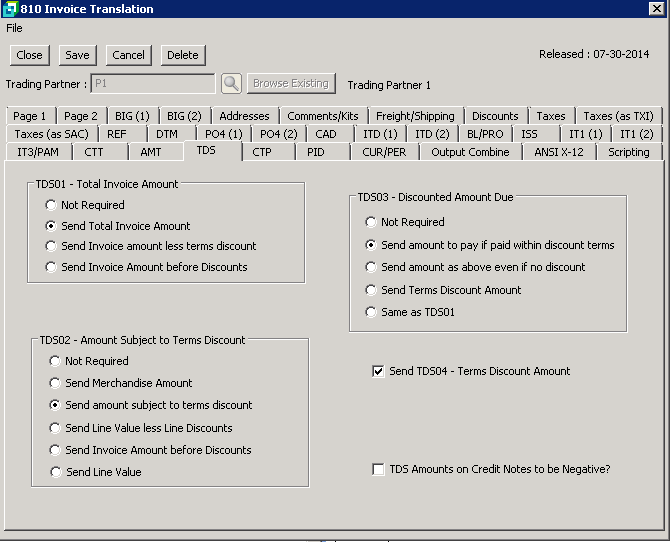Viewport: 670px width, 542px height.
Task: Open the ANSI X-12 tab
Action: pyautogui.click(x=559, y=152)
